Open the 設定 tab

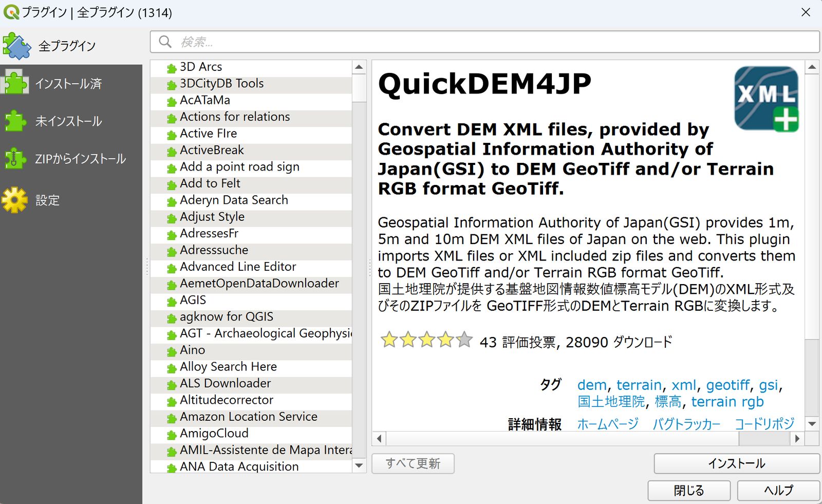[x=71, y=200]
